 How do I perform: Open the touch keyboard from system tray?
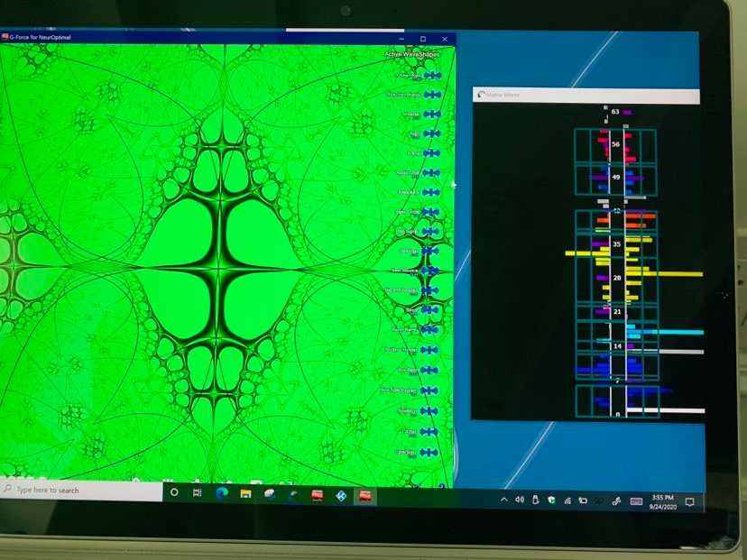click(636, 501)
